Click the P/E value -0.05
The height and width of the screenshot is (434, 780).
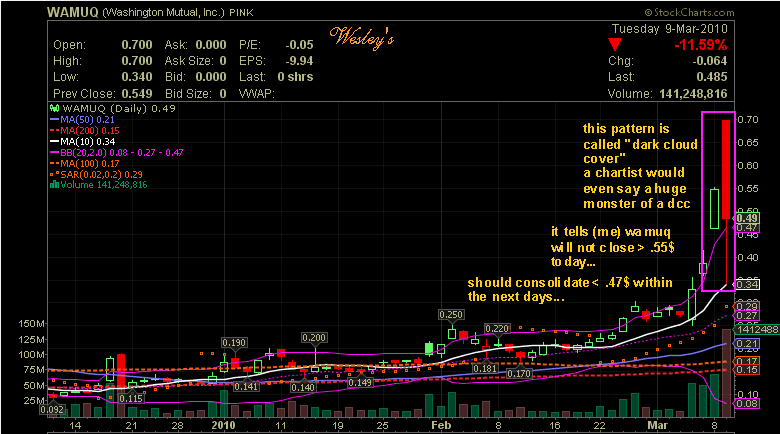click(x=299, y=45)
